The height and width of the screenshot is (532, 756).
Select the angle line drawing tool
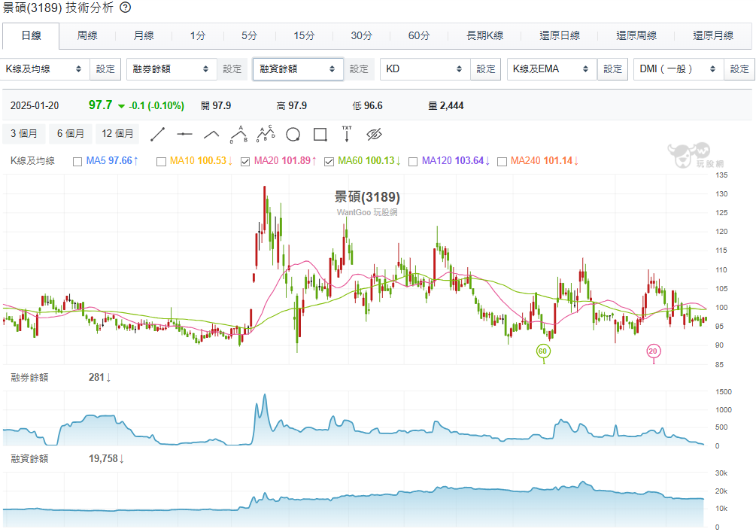click(x=211, y=134)
